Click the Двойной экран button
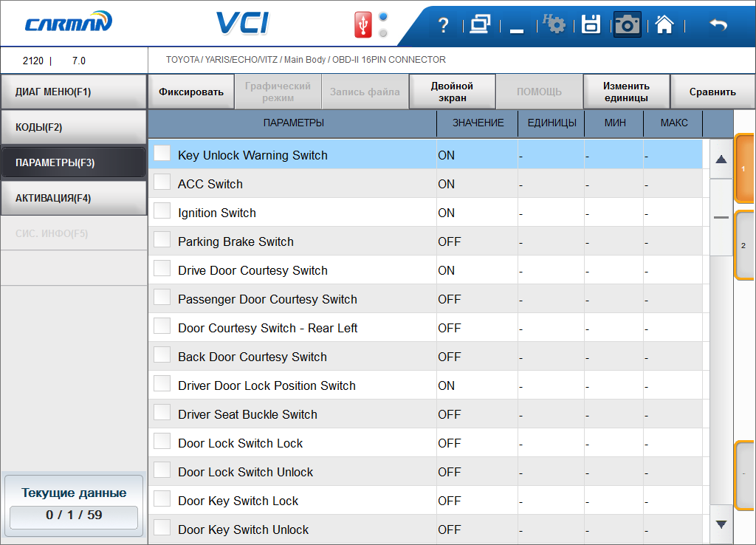 point(453,92)
